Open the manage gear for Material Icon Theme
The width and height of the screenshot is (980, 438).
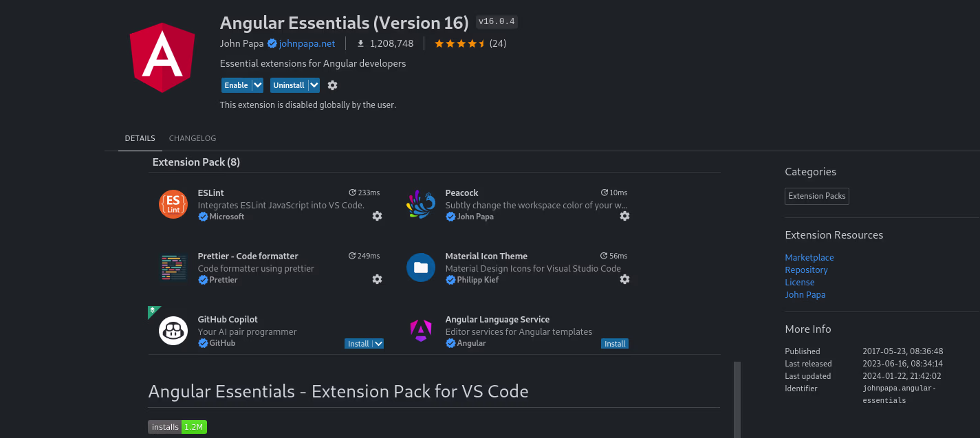point(624,279)
